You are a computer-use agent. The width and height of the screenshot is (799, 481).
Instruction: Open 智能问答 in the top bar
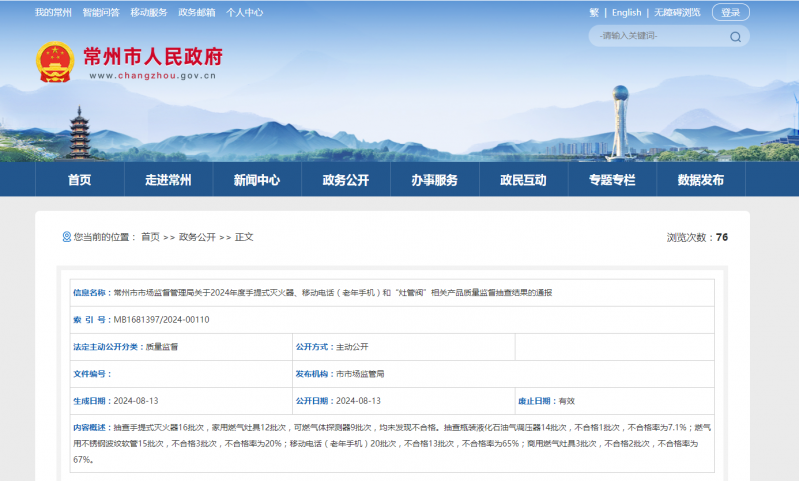[101, 12]
